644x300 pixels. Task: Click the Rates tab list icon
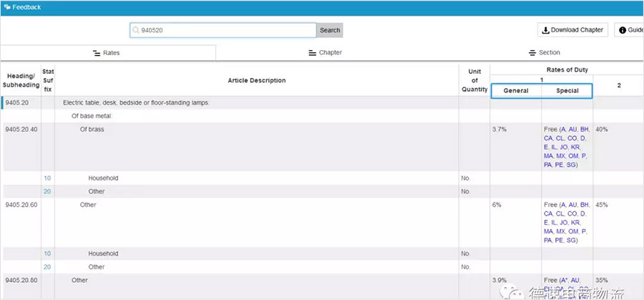[97, 53]
